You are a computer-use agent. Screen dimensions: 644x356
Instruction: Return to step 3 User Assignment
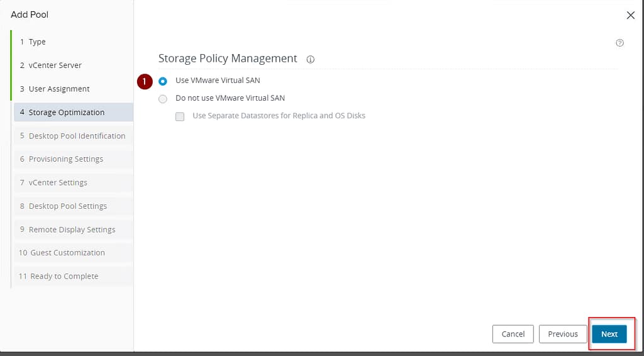(x=58, y=89)
